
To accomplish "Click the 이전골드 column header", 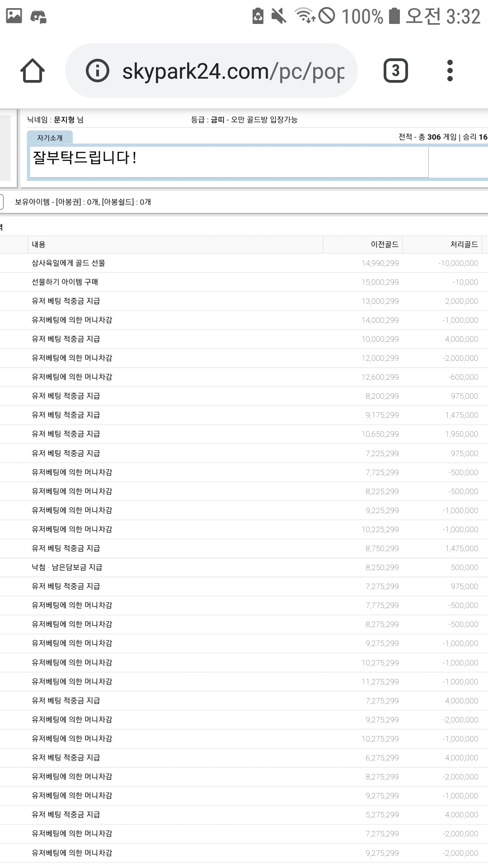I will [385, 245].
